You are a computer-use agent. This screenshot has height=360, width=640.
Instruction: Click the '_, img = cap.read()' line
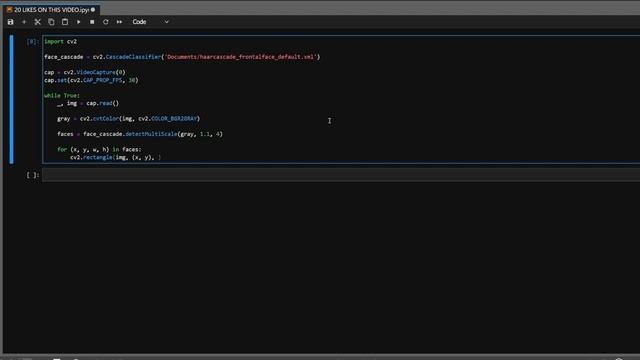click(88, 103)
